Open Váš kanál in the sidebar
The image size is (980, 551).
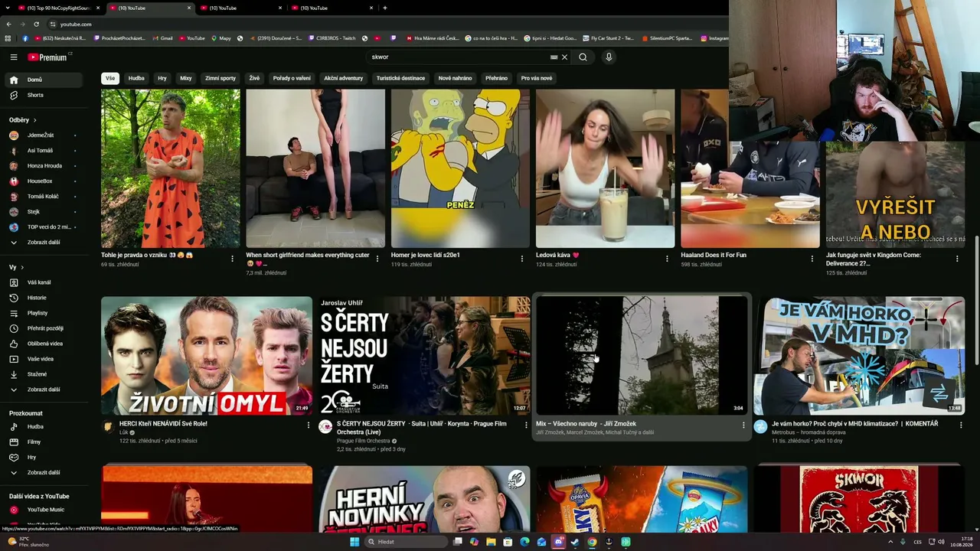(x=44, y=282)
